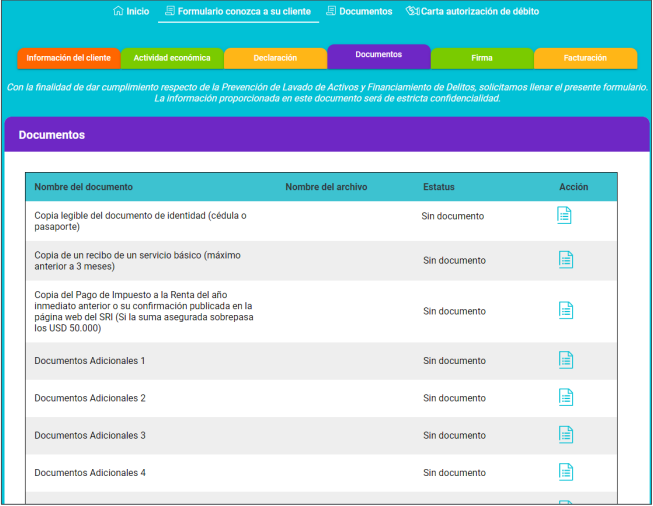
Task: Click action icon for basic service receipt
Action: 565,260
